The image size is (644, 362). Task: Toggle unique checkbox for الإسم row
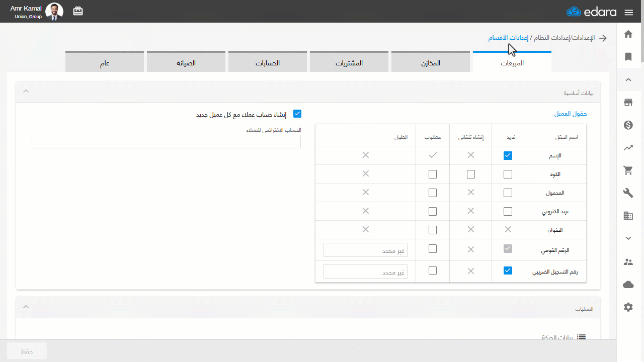(x=508, y=155)
